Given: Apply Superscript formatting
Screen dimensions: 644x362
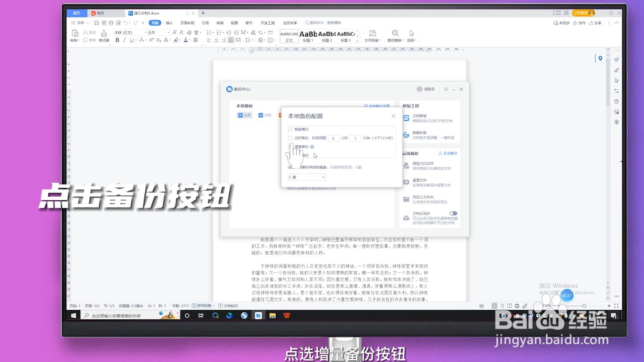Looking at the screenshot, I should pos(151,40).
